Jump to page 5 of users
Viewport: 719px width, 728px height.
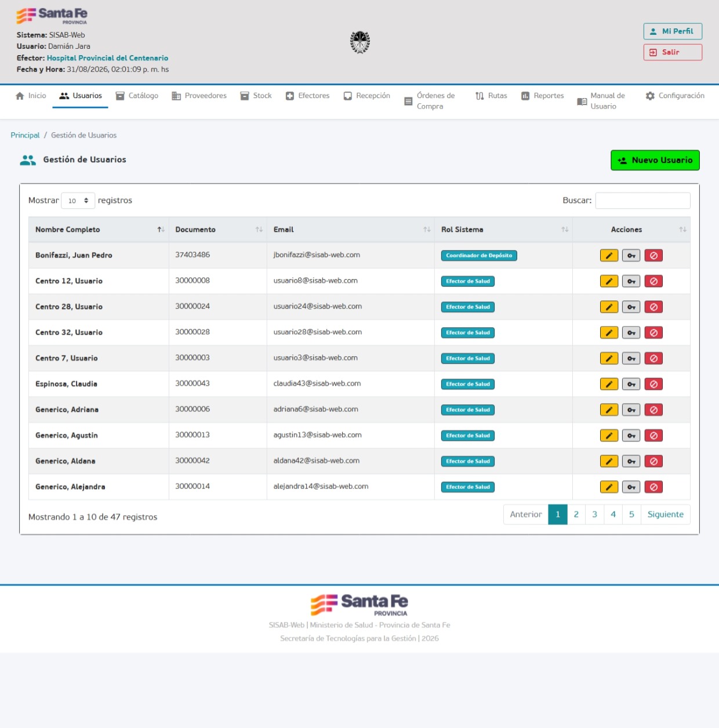(631, 515)
